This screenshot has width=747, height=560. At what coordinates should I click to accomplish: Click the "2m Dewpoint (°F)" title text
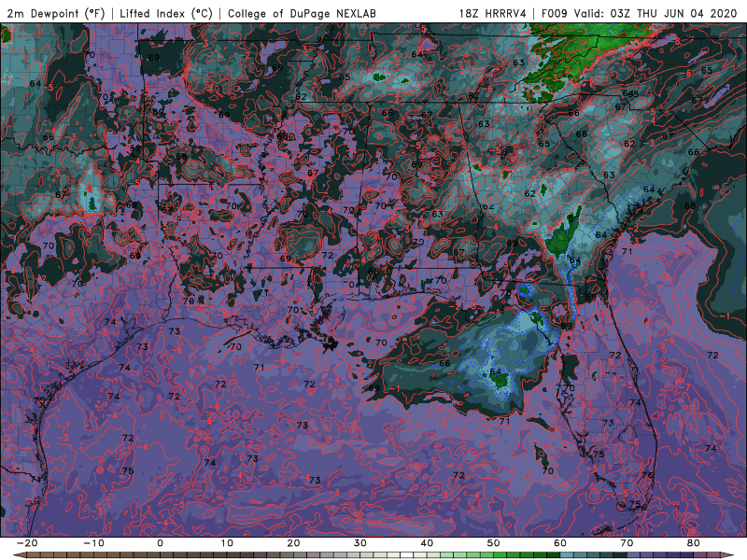(x=56, y=13)
